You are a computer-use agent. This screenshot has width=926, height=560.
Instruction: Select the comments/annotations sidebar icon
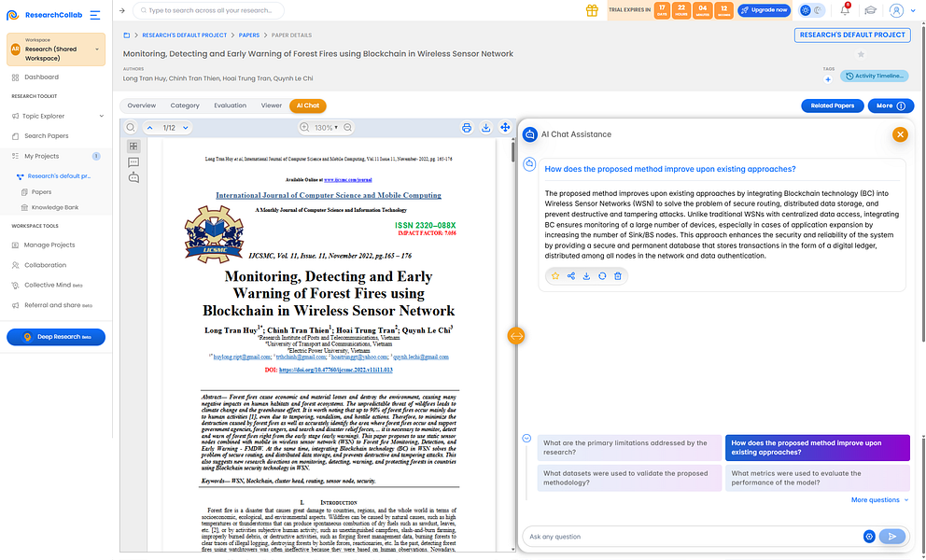pos(133,161)
